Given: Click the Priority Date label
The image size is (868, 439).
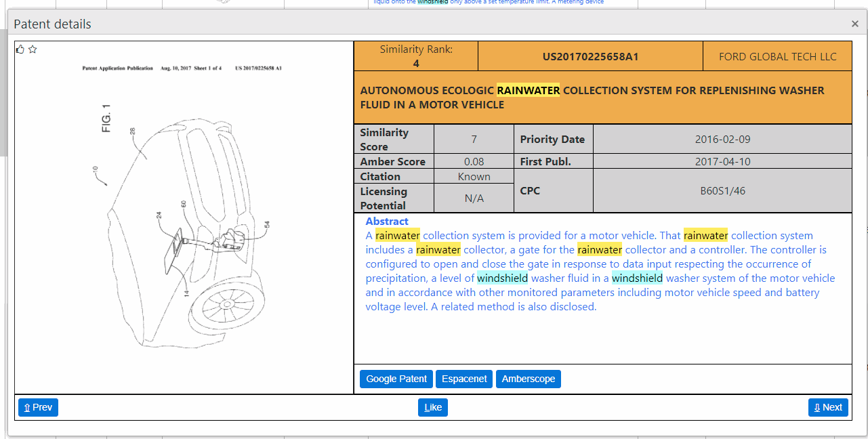Looking at the screenshot, I should [553, 140].
